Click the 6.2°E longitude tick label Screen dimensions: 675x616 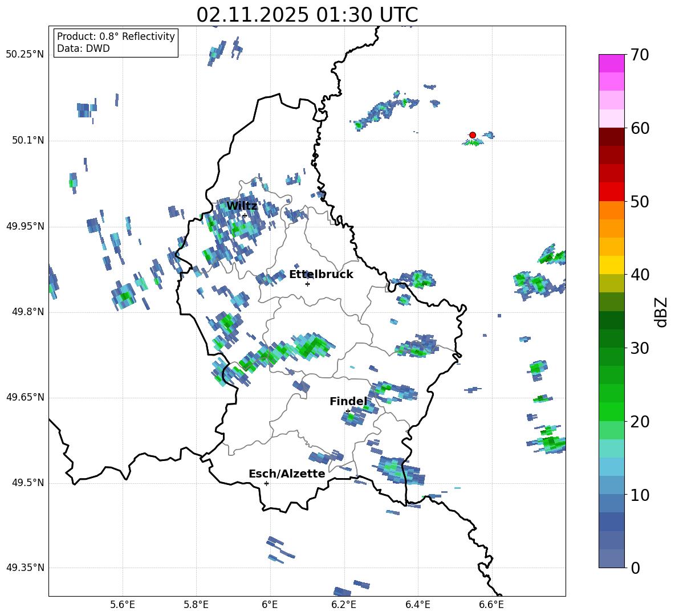[x=344, y=604]
